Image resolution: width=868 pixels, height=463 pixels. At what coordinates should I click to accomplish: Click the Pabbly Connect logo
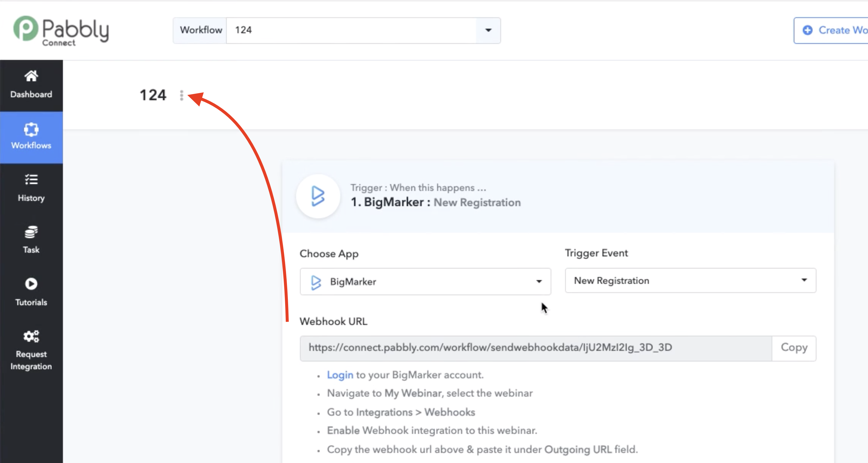(x=61, y=31)
